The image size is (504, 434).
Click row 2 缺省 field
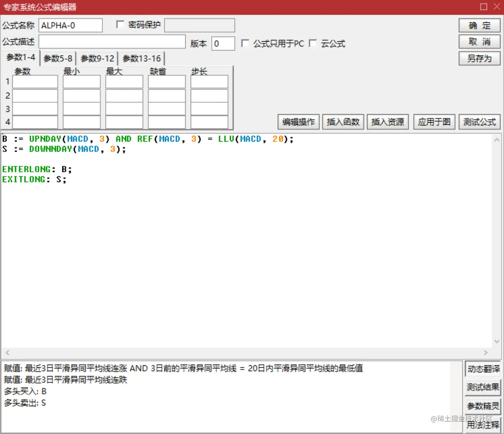point(167,96)
